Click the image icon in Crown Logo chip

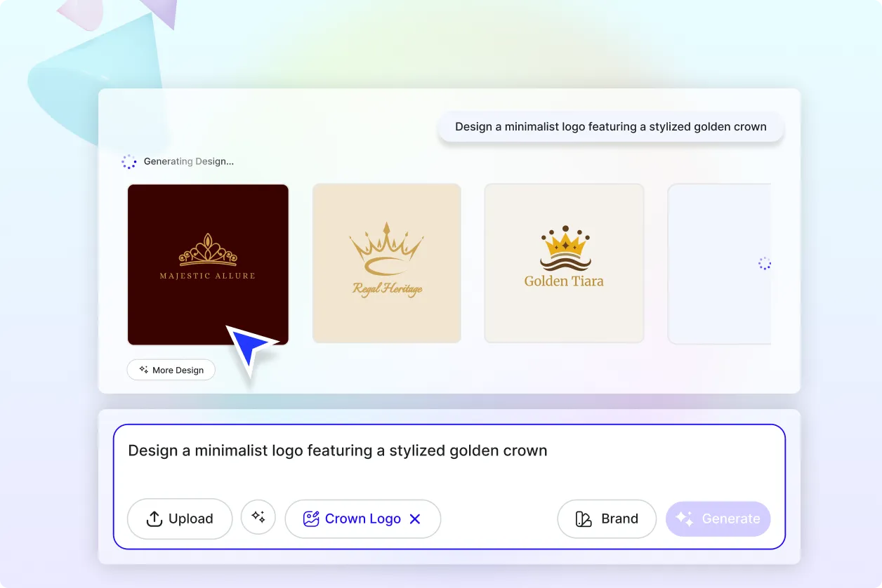pyautogui.click(x=310, y=519)
